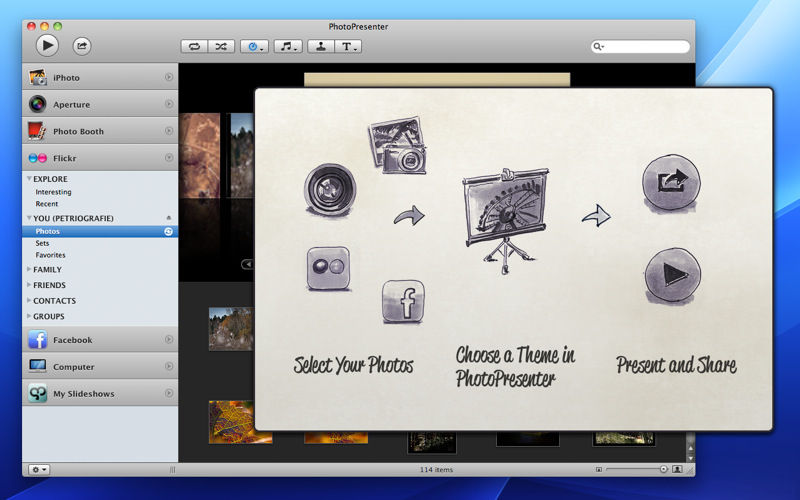Click the sidebar resize handle in status bar

click(172, 469)
